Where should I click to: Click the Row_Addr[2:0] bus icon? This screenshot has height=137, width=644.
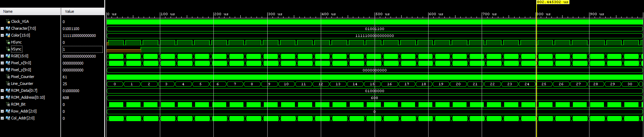pos(8,111)
